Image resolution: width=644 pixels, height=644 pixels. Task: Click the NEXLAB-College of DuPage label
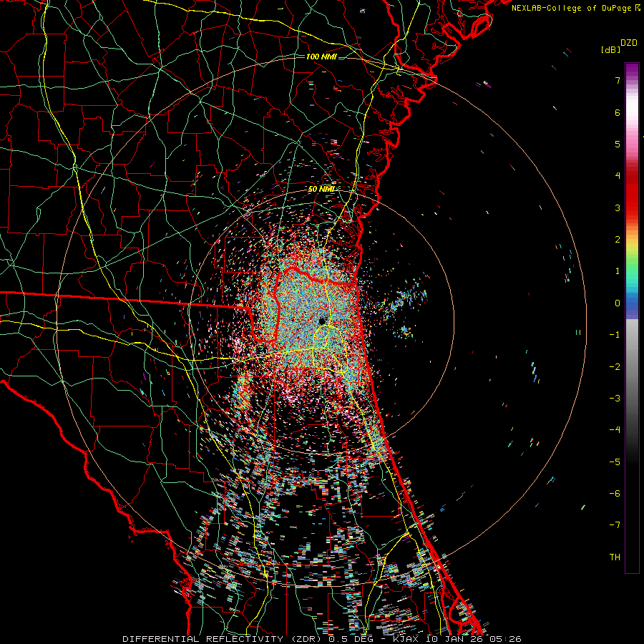click(x=575, y=8)
